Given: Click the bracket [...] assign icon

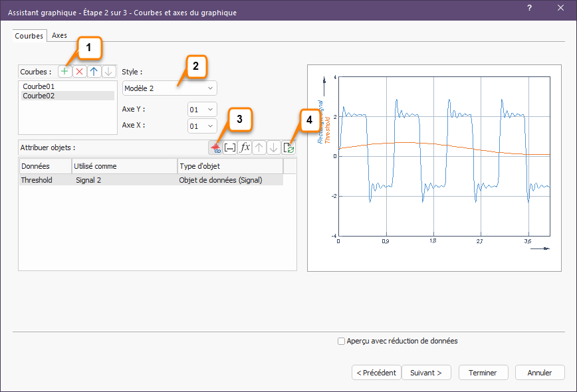Looking at the screenshot, I should (x=230, y=147).
